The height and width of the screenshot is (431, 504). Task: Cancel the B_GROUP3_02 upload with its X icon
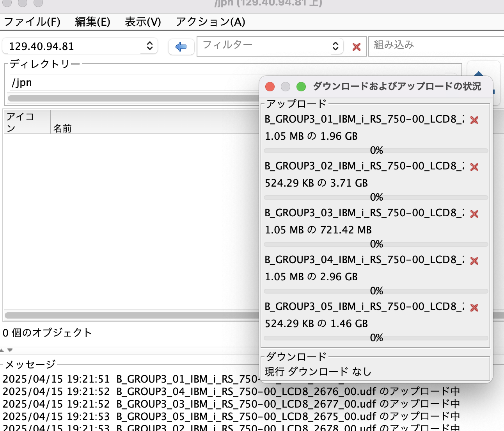(x=474, y=167)
